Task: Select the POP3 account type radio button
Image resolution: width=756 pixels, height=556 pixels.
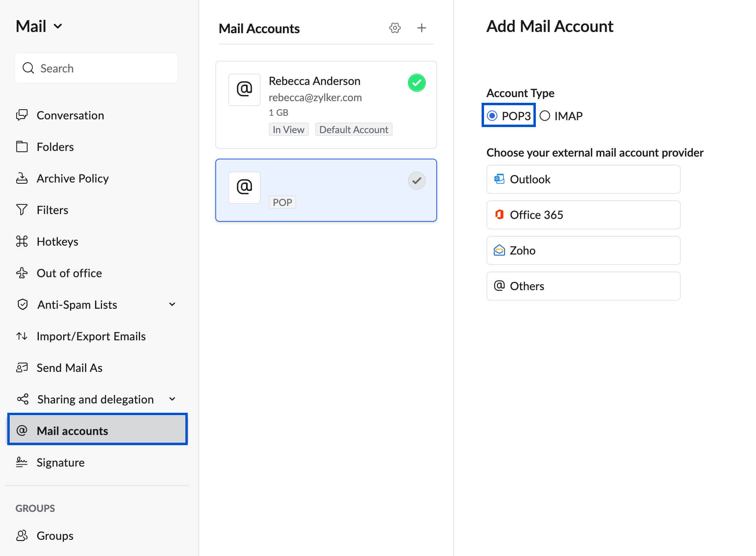Action: 492,115
